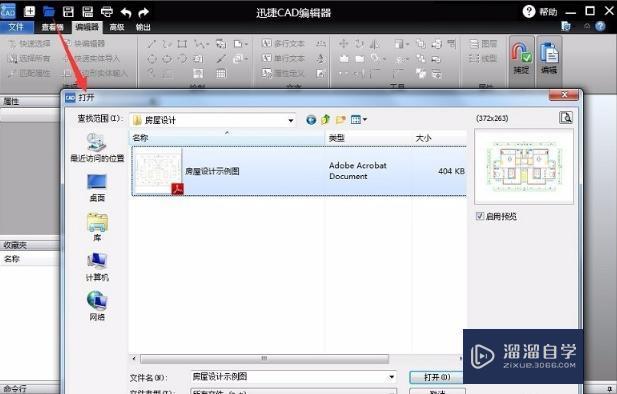Click the 图层 layers tool in ribbon
This screenshot has height=394, width=617.
(484, 43)
